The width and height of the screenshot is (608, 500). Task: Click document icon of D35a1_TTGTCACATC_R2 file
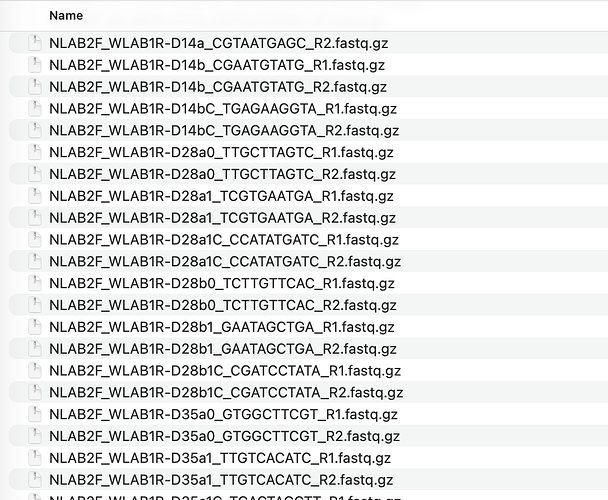click(35, 480)
